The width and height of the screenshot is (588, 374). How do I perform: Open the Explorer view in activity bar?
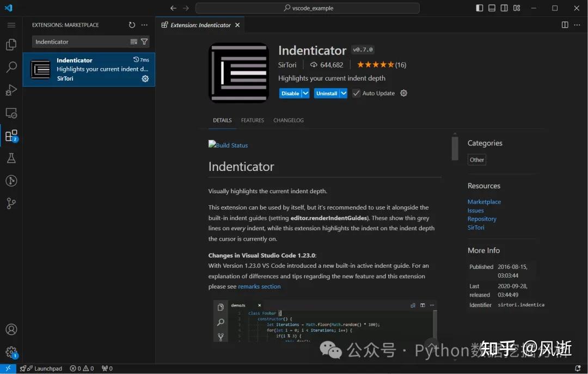click(11, 45)
